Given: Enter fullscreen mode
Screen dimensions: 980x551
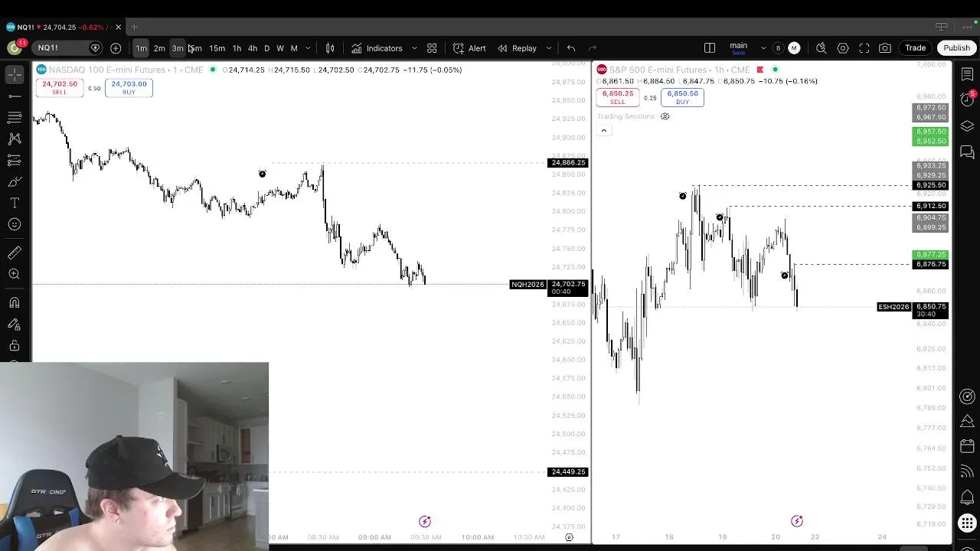Looking at the screenshot, I should pyautogui.click(x=864, y=48).
